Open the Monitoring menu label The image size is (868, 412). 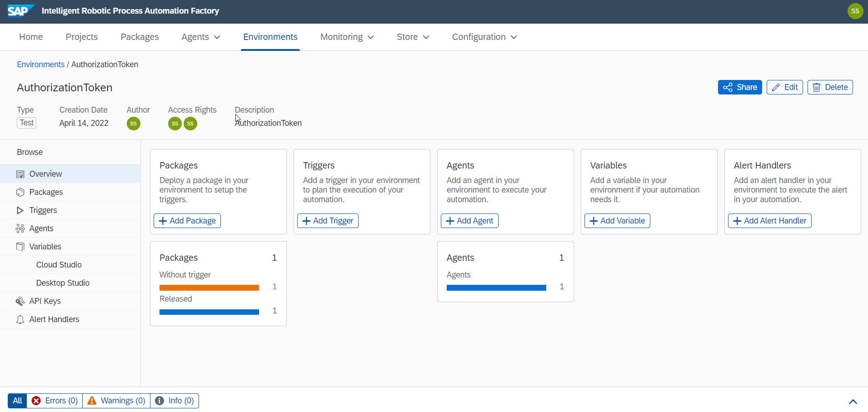[x=341, y=37]
